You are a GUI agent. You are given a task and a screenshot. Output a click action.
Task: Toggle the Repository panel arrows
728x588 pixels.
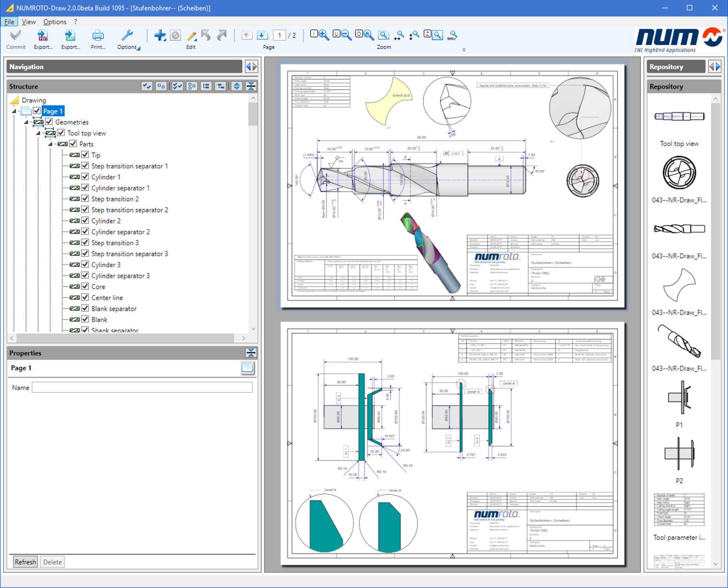click(x=715, y=67)
